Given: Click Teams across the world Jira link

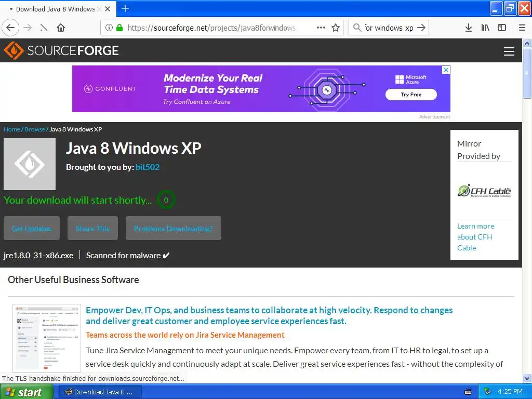Looking at the screenshot, I should [x=185, y=335].
